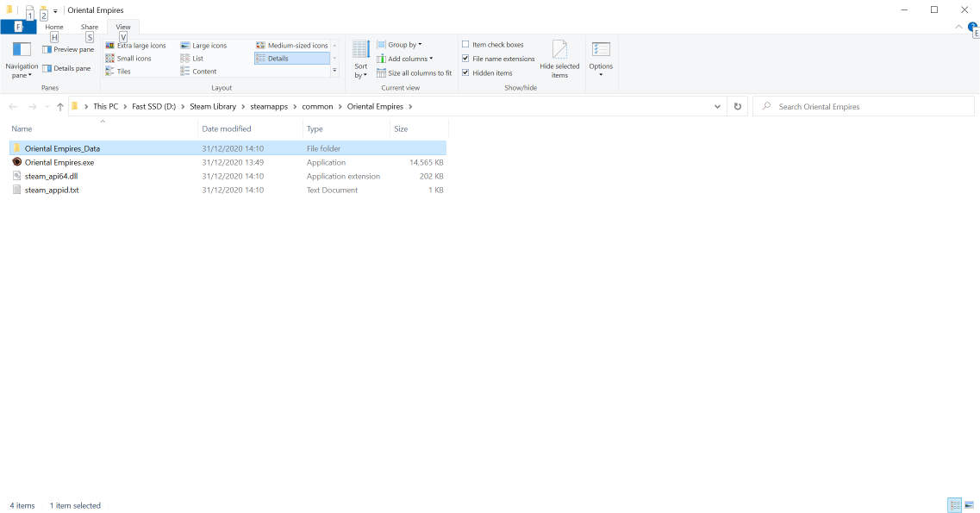Screen dimensions: 980x513
Task: Select the steam_appid.txt file
Action: (228, 190)
